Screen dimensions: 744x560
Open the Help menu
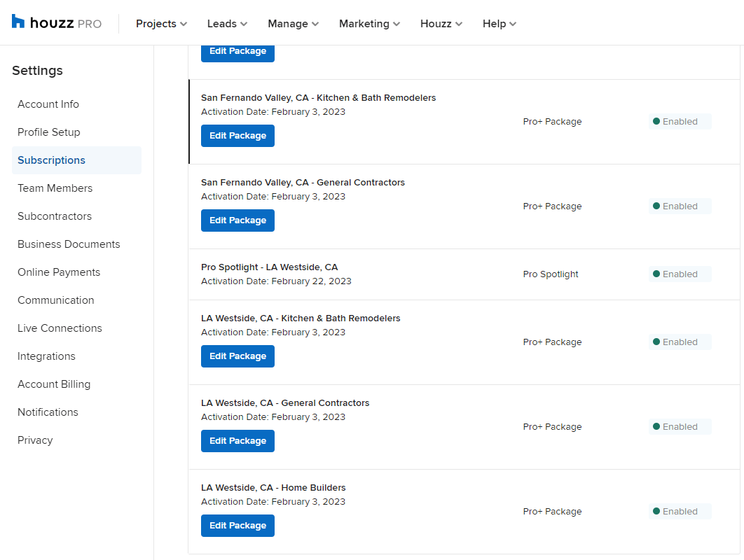tap(500, 24)
